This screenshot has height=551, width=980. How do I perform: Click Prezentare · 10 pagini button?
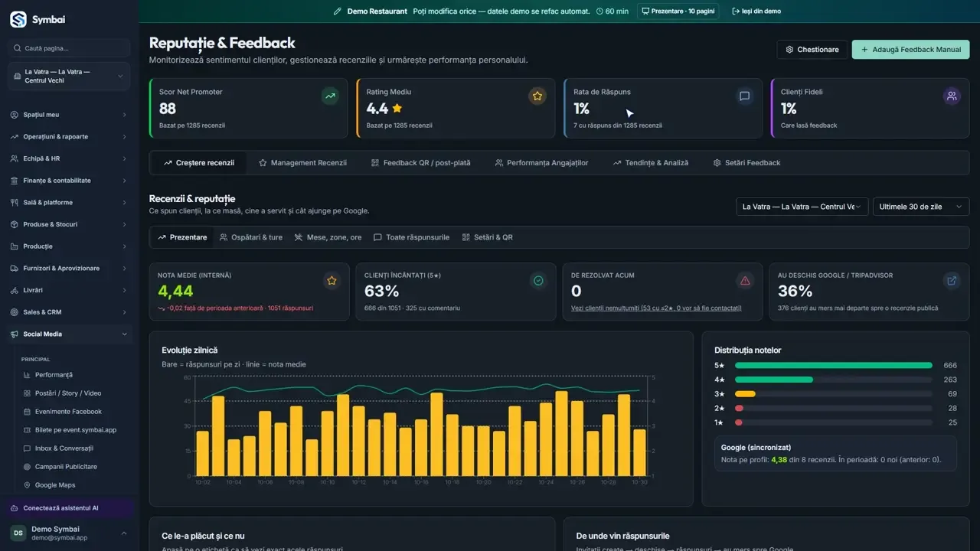(678, 11)
